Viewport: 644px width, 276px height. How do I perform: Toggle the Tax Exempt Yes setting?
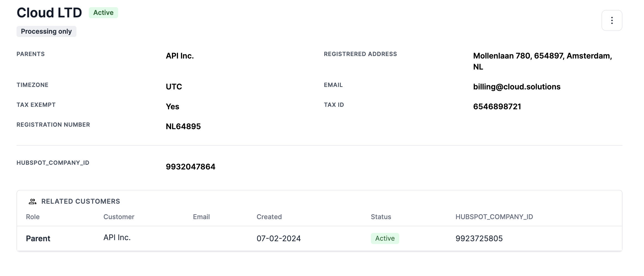[x=172, y=106]
